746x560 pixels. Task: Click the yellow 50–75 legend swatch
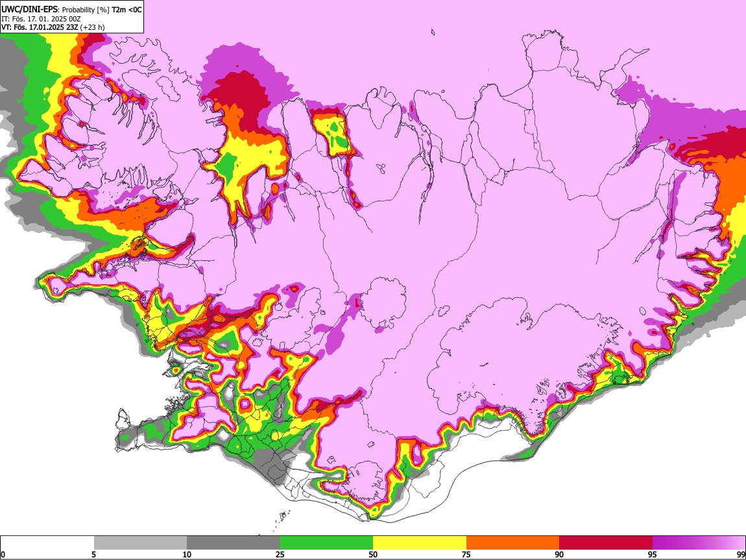click(x=420, y=543)
